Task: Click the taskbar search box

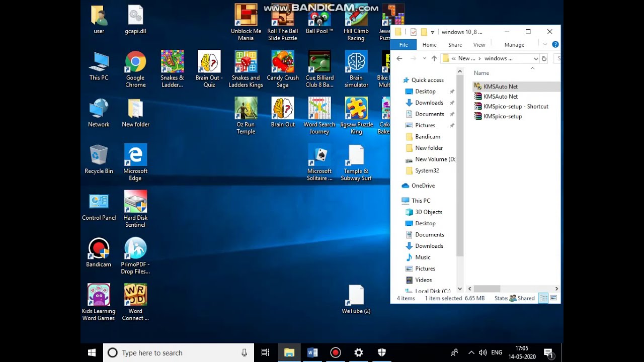Action: [x=179, y=353]
